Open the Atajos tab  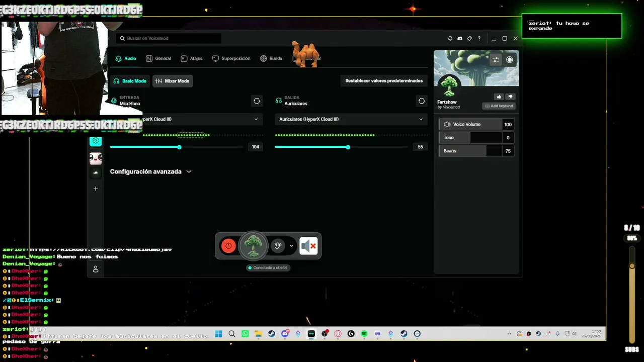point(192,58)
